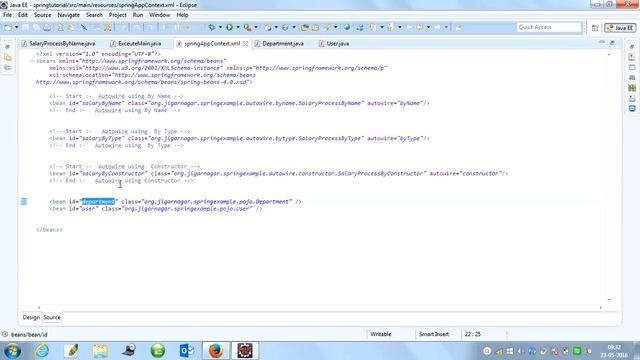The width and height of the screenshot is (640, 360).
Task: Minimize the editor area
Action: pyautogui.click(x=602, y=42)
